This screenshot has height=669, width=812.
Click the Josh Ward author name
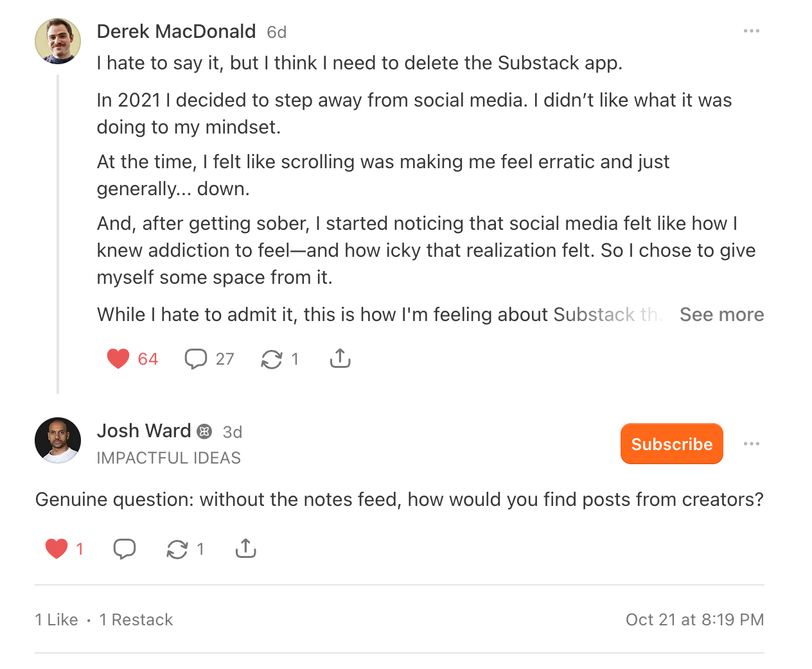point(144,431)
